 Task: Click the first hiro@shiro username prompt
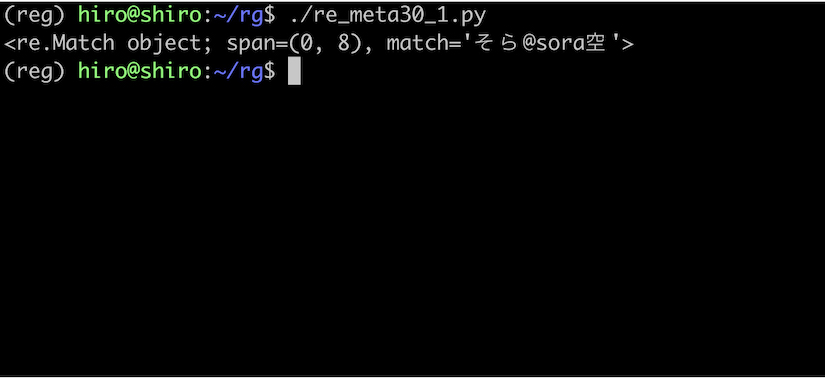[140, 15]
